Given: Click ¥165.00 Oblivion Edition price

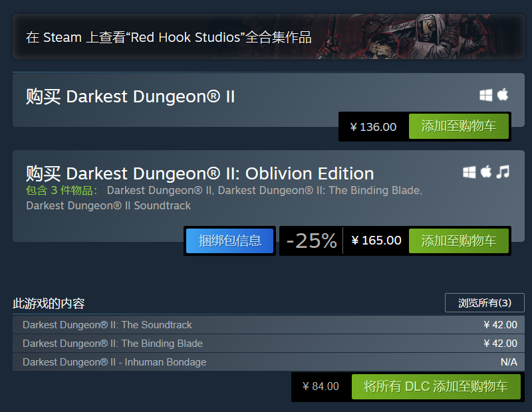Looking at the screenshot, I should [x=376, y=241].
